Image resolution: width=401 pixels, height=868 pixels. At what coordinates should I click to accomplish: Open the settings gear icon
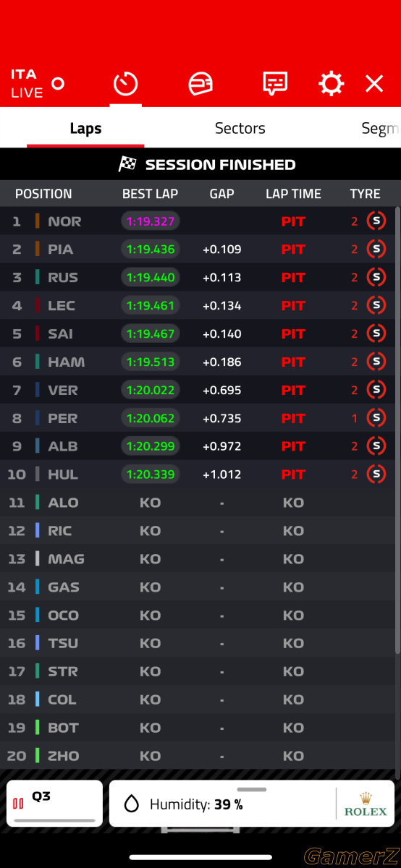tap(332, 84)
